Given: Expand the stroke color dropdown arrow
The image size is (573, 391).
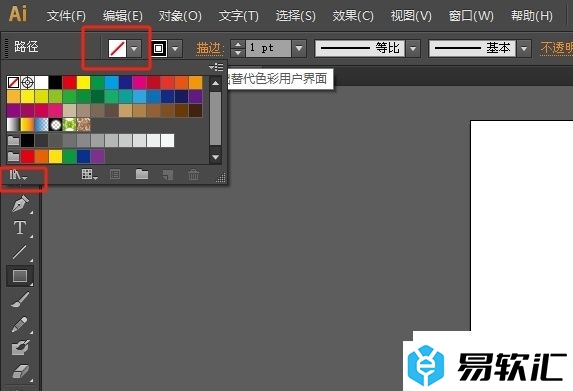Looking at the screenshot, I should 175,48.
